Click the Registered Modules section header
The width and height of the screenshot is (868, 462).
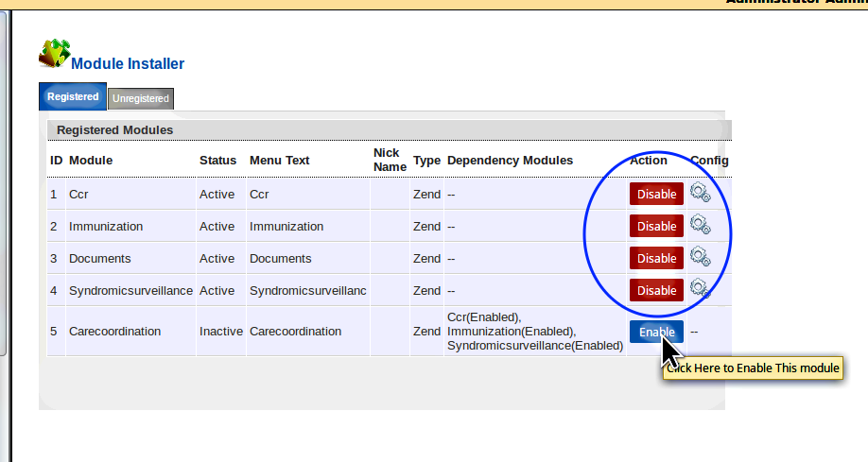tap(114, 129)
